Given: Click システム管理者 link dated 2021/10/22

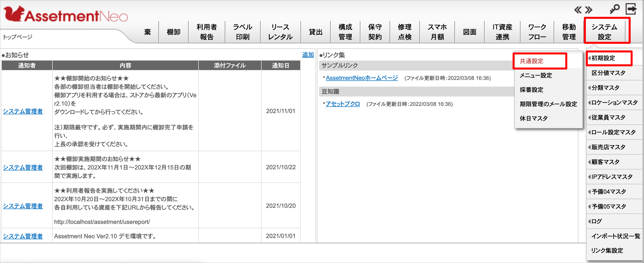Looking at the screenshot, I should click(23, 167).
